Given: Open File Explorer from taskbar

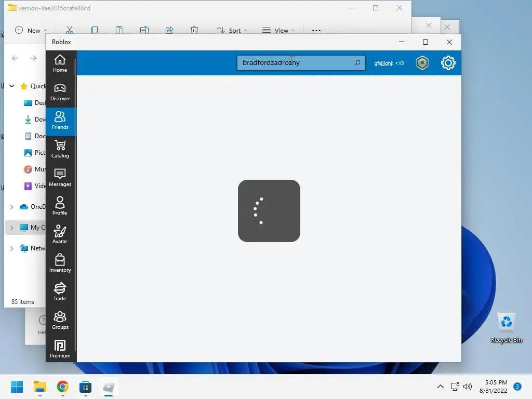Looking at the screenshot, I should [x=39, y=387].
